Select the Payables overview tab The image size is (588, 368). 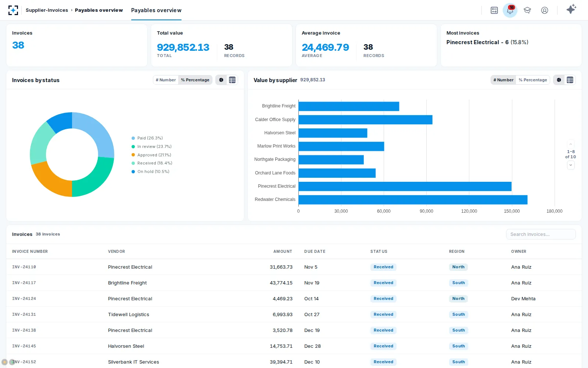[156, 10]
